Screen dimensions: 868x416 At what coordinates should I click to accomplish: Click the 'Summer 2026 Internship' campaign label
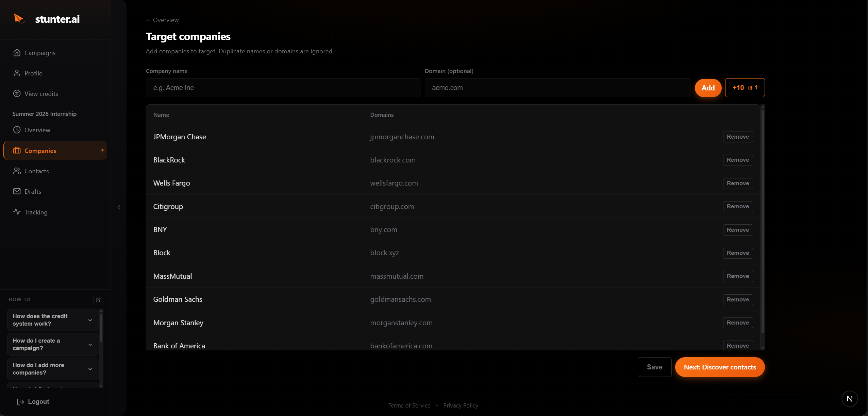44,114
